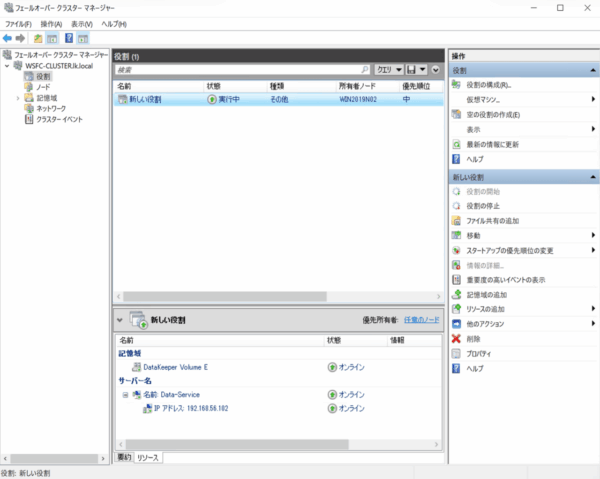The height and width of the screenshot is (479, 600).
Task: Click the 役割の停止 action text
Action: point(483,206)
